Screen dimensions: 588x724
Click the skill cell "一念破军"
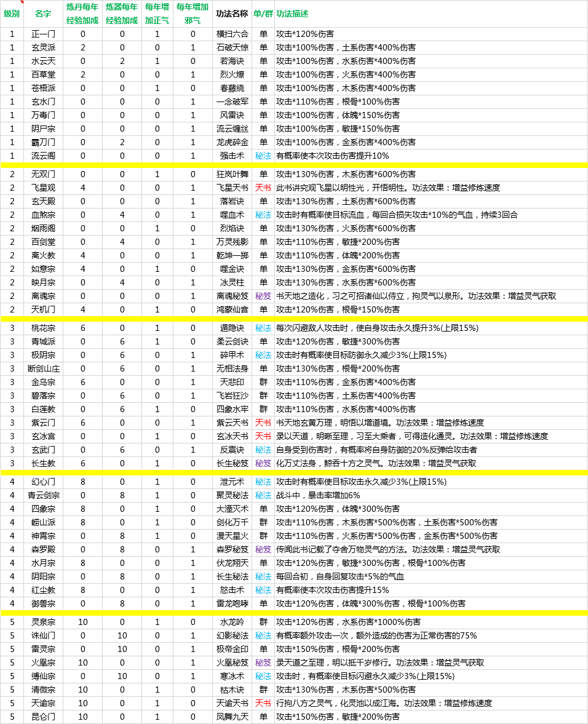(232, 101)
